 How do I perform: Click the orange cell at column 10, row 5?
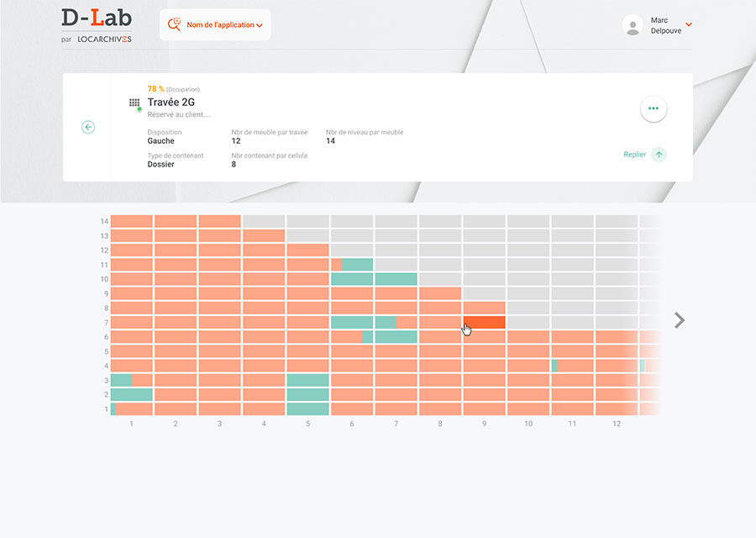(x=528, y=351)
